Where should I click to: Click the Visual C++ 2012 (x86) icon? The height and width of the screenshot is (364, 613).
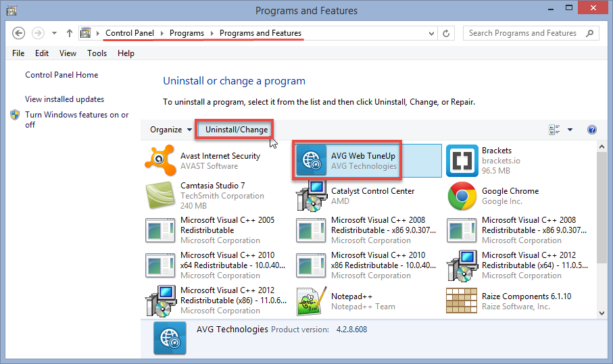(x=160, y=301)
